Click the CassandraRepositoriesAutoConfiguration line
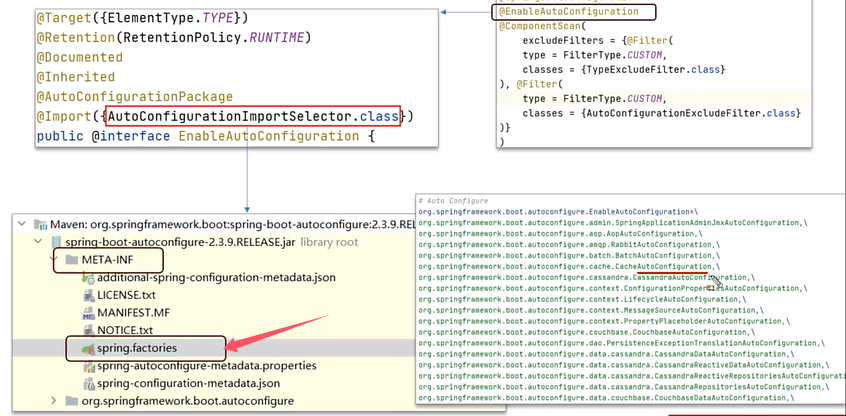 (x=624, y=387)
